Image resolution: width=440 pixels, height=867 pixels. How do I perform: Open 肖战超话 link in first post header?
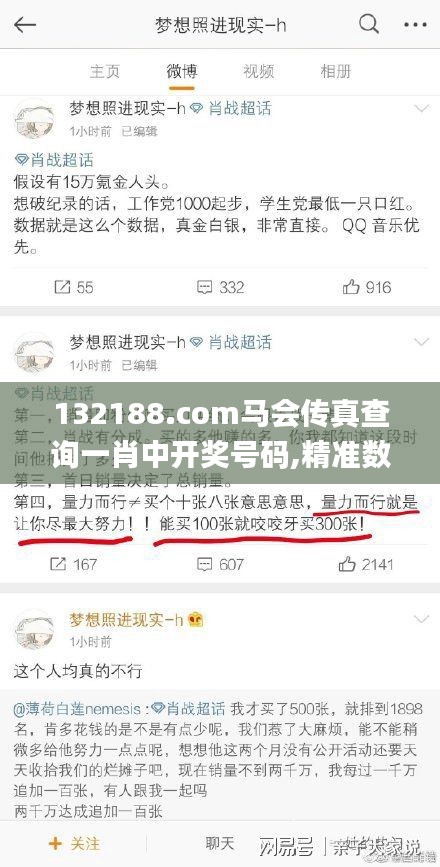[231, 108]
